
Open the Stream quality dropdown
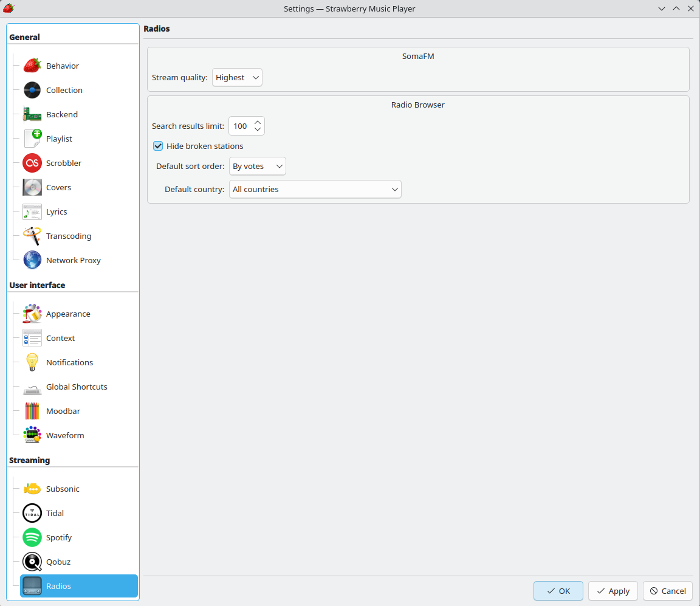[x=237, y=77]
